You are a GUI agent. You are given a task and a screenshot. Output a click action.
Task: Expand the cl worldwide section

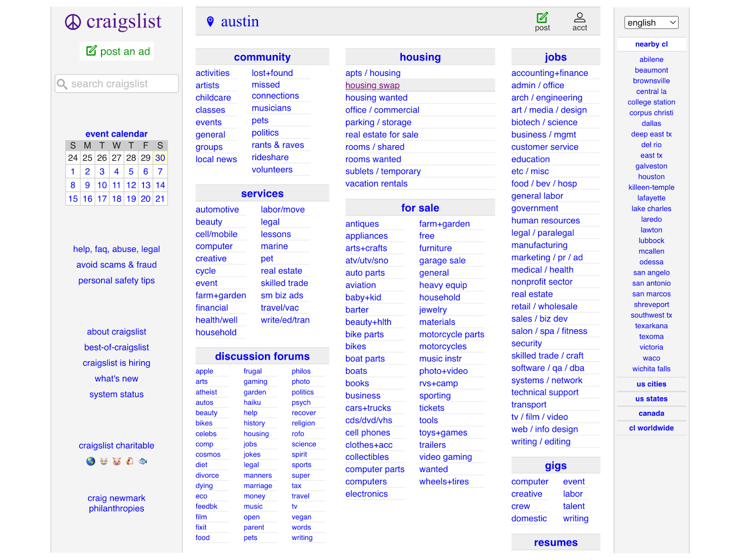coord(651,428)
